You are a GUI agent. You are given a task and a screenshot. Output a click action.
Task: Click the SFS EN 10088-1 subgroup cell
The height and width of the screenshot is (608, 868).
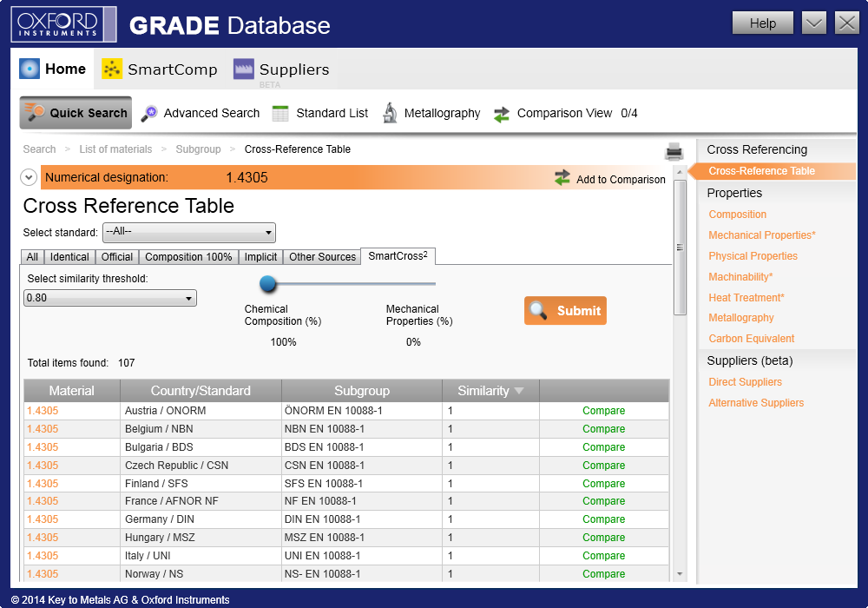pos(362,484)
